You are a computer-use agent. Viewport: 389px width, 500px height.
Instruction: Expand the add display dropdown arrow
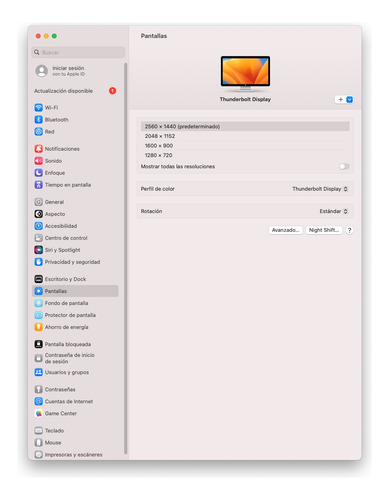pos(349,99)
